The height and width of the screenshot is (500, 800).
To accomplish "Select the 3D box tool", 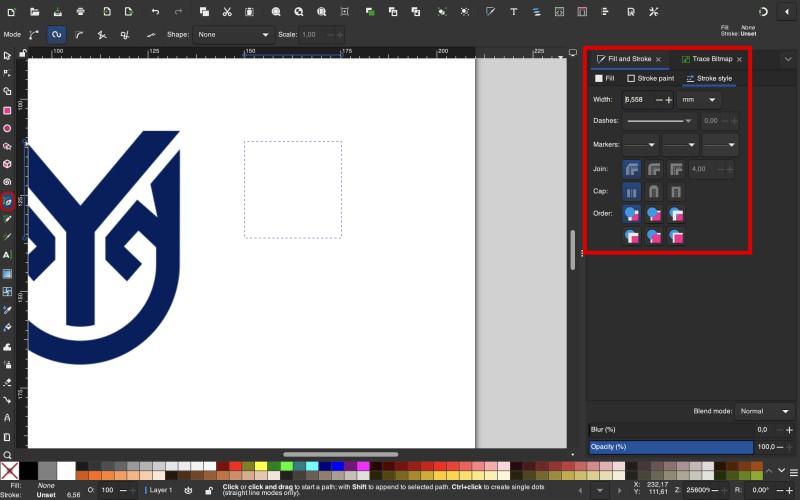I will [x=7, y=164].
